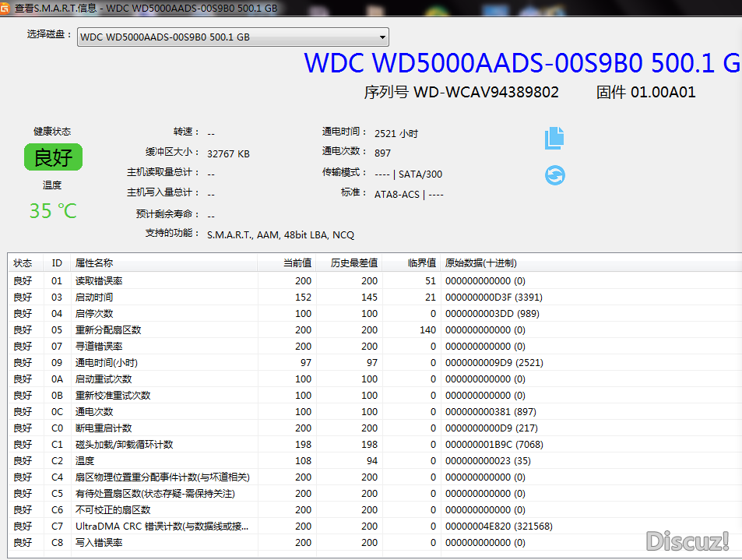Select the 启停次数 row
The height and width of the screenshot is (560, 742).
coord(375,313)
